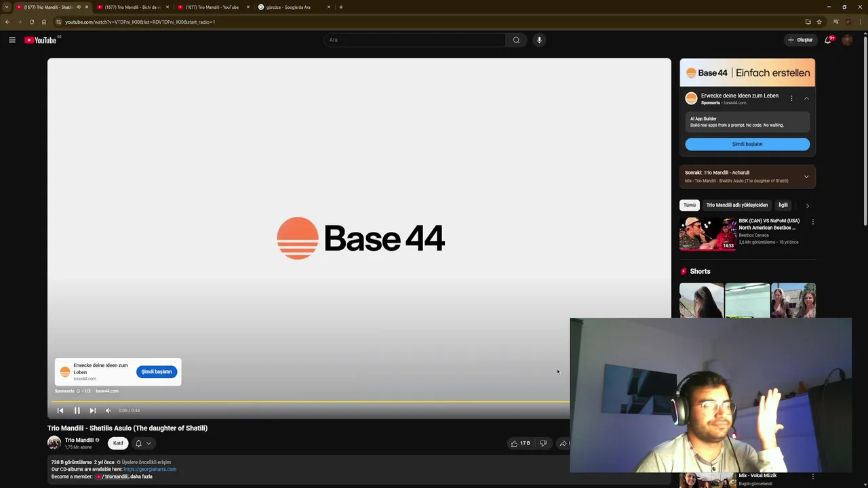The height and width of the screenshot is (488, 868).
Task: Open options for Mix - Vokal Müzik
Action: [x=813, y=476]
